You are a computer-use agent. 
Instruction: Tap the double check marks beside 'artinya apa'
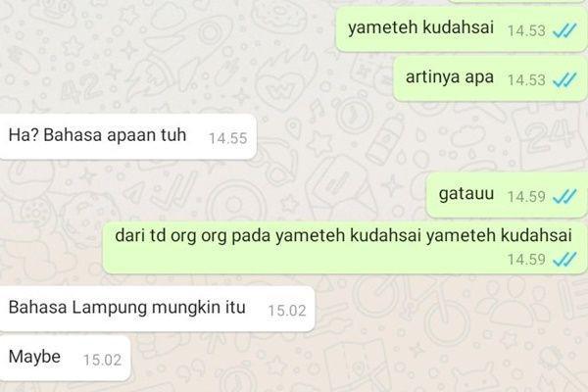[x=564, y=80]
